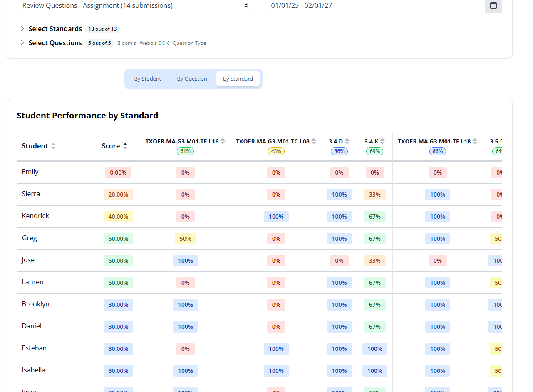Click the 43% average badge
This screenshot has height=392, width=533.
coord(276,151)
